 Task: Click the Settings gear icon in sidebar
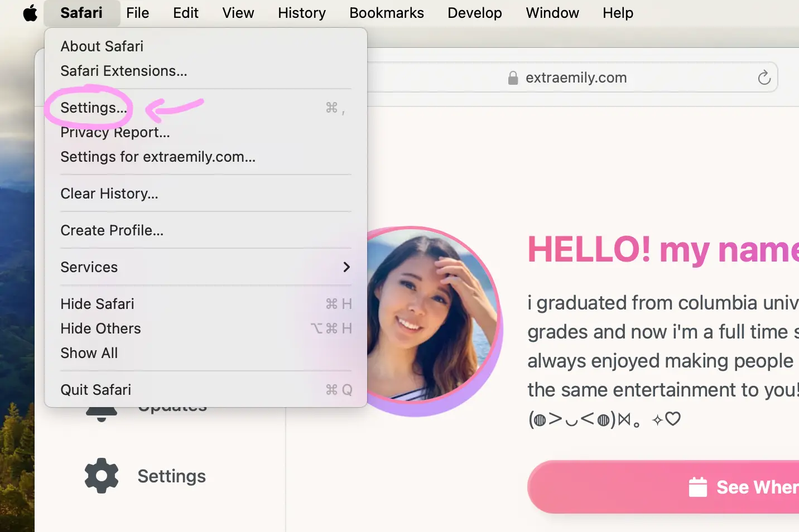coord(101,476)
